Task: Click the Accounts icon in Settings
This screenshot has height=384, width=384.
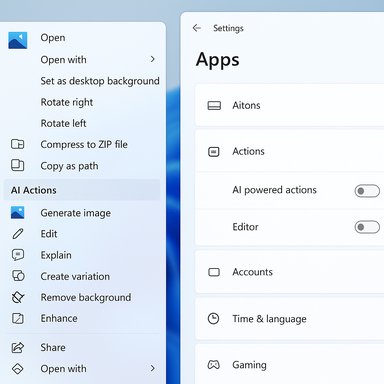Action: [214, 272]
